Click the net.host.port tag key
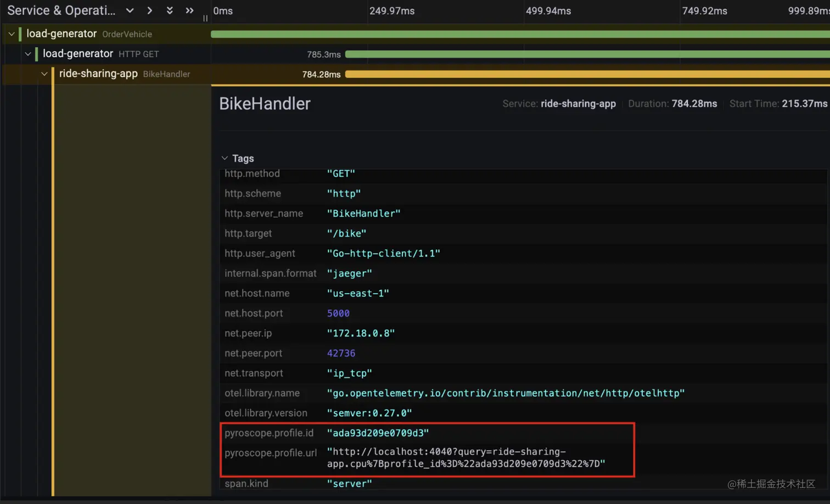 pyautogui.click(x=254, y=313)
